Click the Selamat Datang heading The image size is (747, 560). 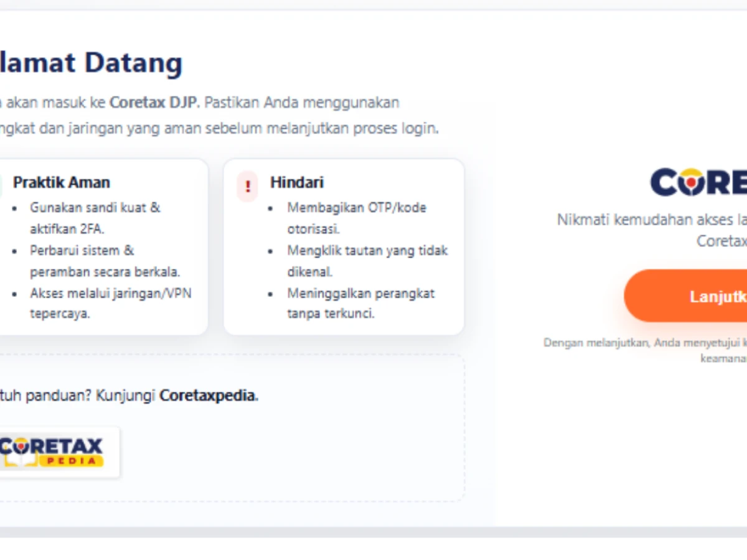click(90, 62)
